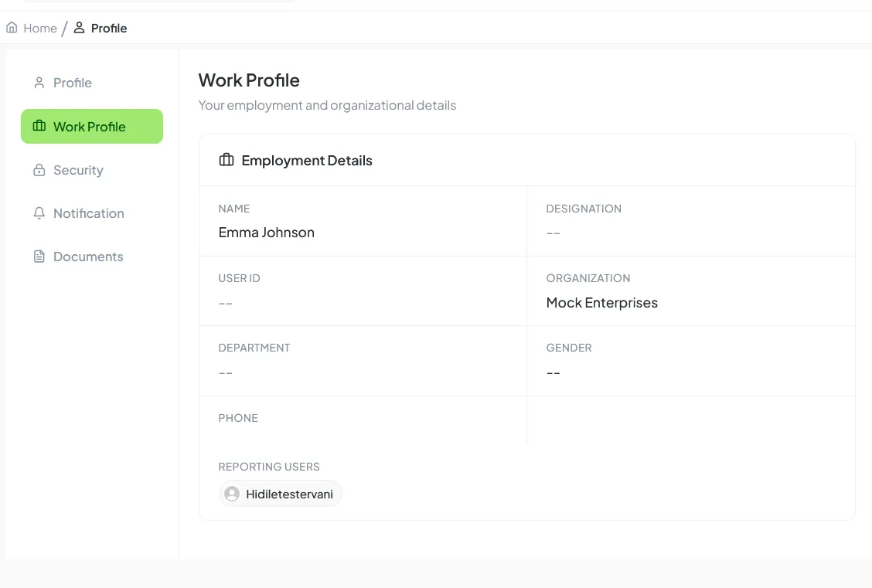Switch to the Notification section

(88, 213)
